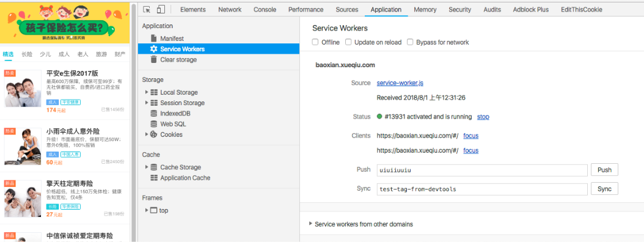The width and height of the screenshot is (644, 242).
Task: Click the Push button
Action: pyautogui.click(x=604, y=170)
